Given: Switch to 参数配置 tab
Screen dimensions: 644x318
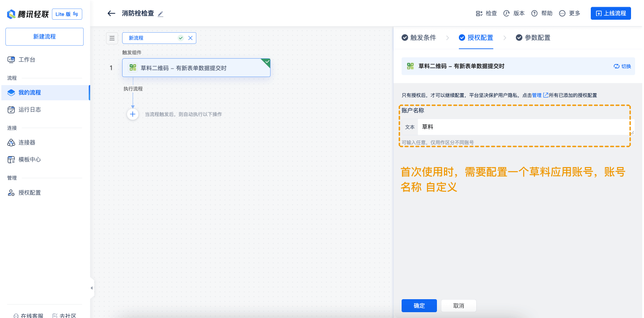Looking at the screenshot, I should pyautogui.click(x=533, y=38).
